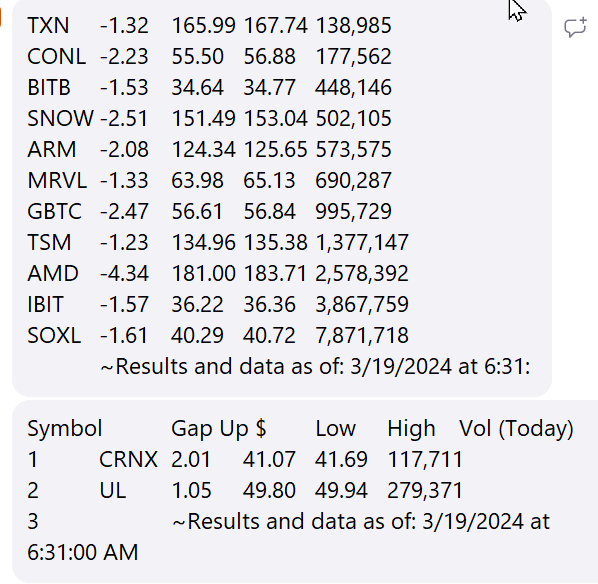Start a thread with the reply icon
Screen dimensions: 598x584
pyautogui.click(x=575, y=27)
